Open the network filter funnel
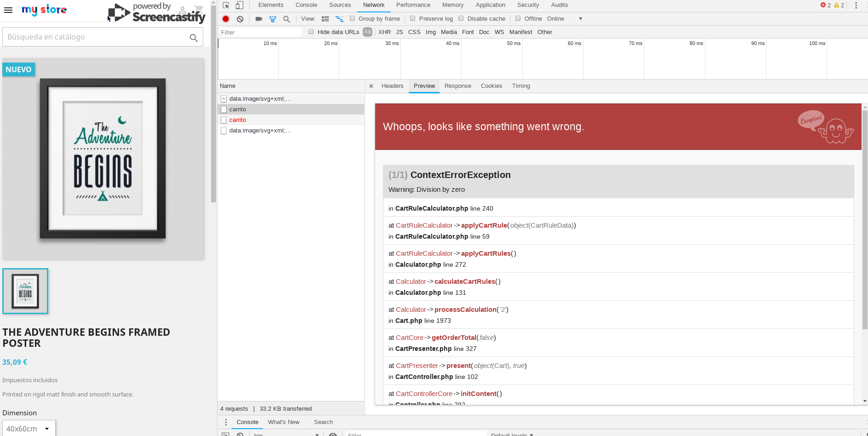This screenshot has width=868, height=436. [273, 19]
